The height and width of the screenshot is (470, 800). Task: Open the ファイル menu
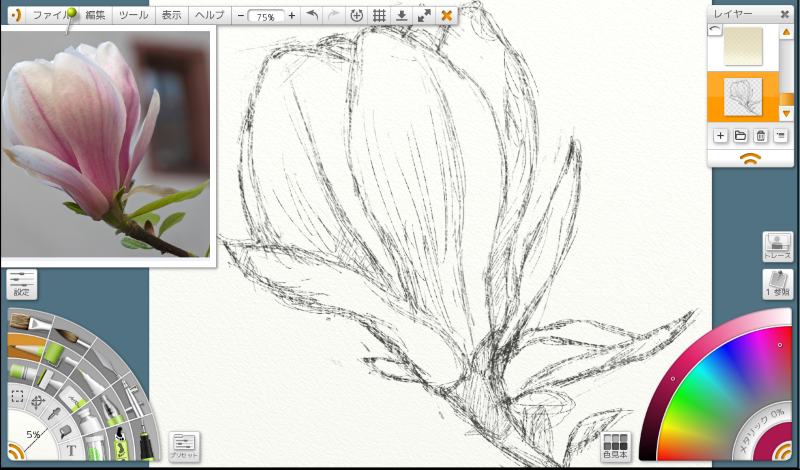pyautogui.click(x=50, y=16)
